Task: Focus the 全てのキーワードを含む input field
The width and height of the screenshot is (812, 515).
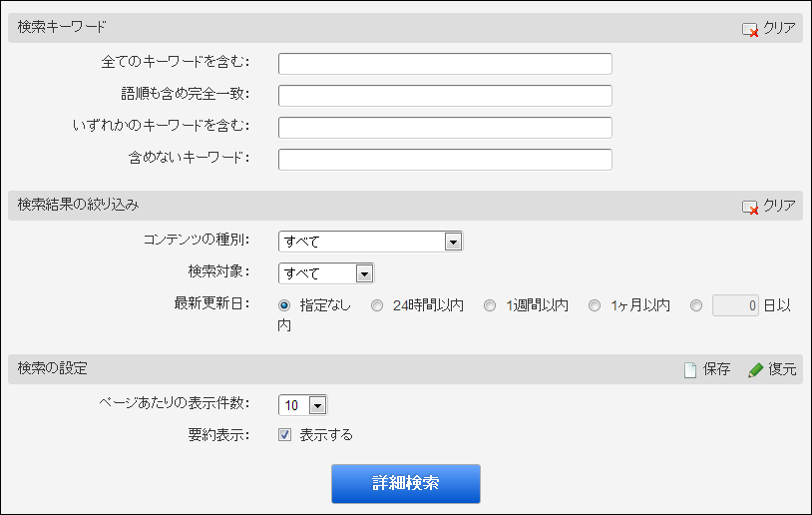Action: point(445,64)
